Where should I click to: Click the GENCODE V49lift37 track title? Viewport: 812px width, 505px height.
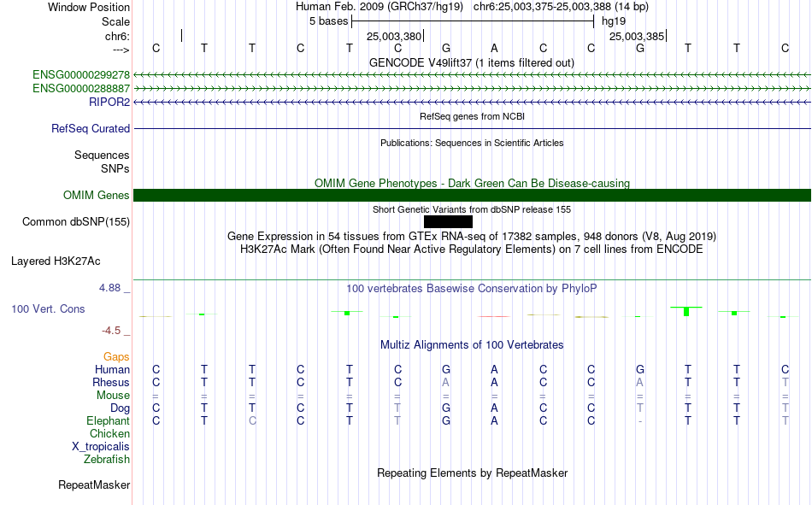click(x=472, y=62)
